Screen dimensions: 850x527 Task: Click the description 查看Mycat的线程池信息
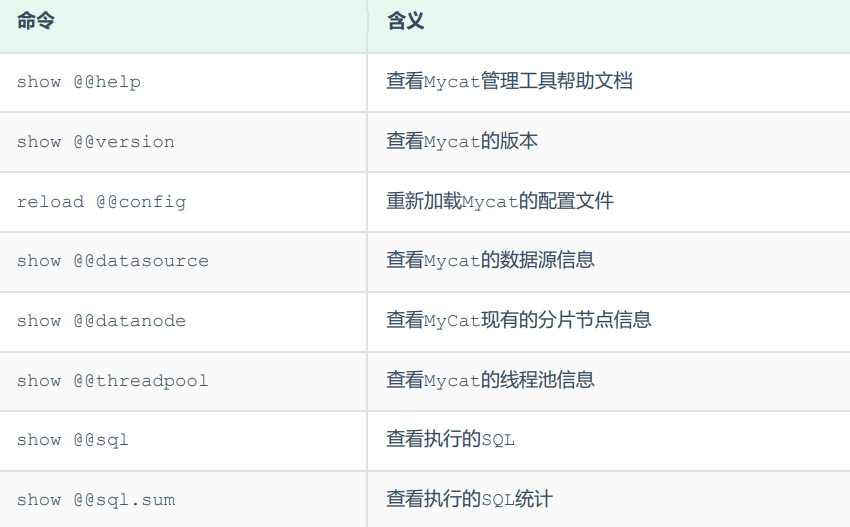(490, 381)
